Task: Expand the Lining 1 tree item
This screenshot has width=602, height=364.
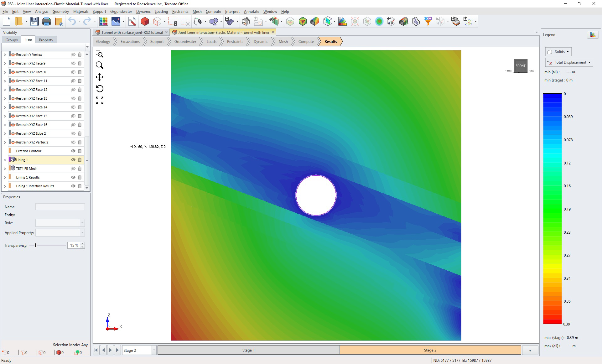Action: [x=4, y=160]
